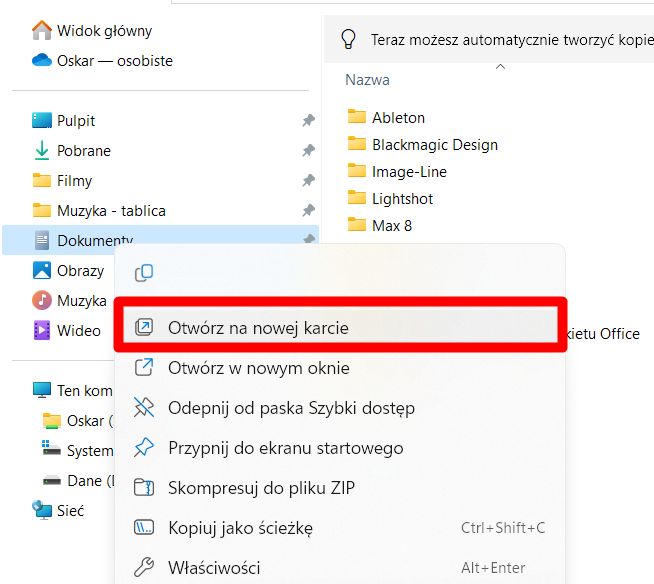Select Kopiuj jako ścieżkę
Viewport: 654px width, 584px height.
(240, 528)
